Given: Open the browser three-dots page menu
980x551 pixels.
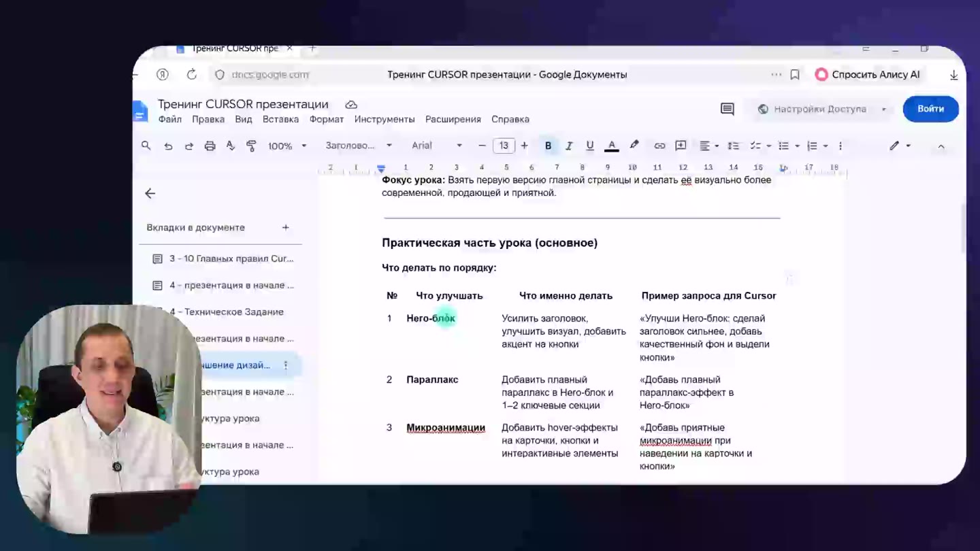Looking at the screenshot, I should coord(777,75).
